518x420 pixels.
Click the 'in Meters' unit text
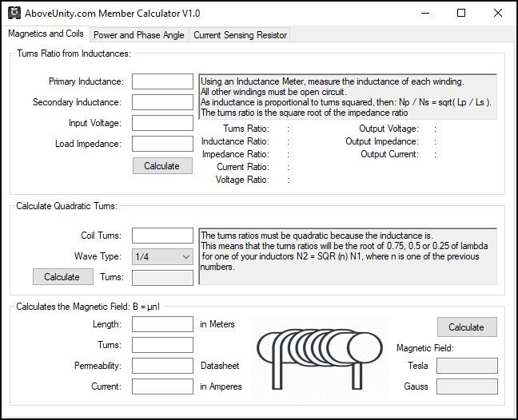(217, 324)
